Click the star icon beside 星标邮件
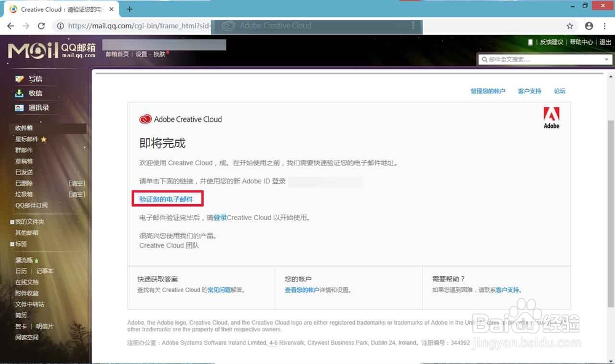This screenshot has width=615, height=364. point(44,139)
